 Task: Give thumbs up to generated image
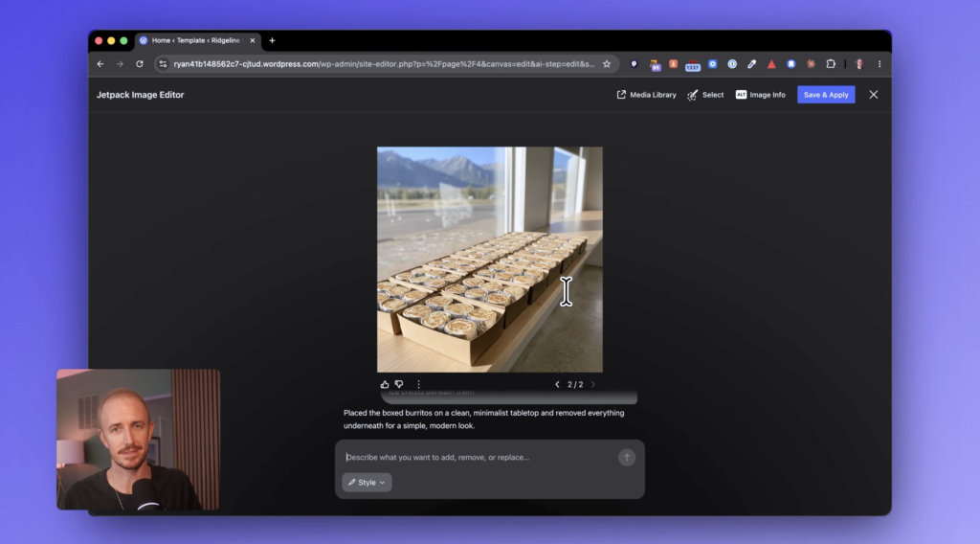[385, 385]
